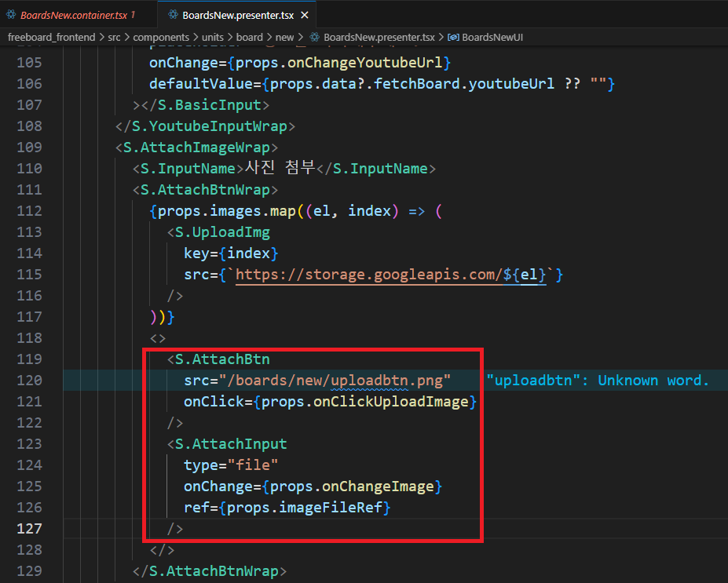Click closing fragment tag on line 128
This screenshot has height=583, width=728.
(x=162, y=550)
